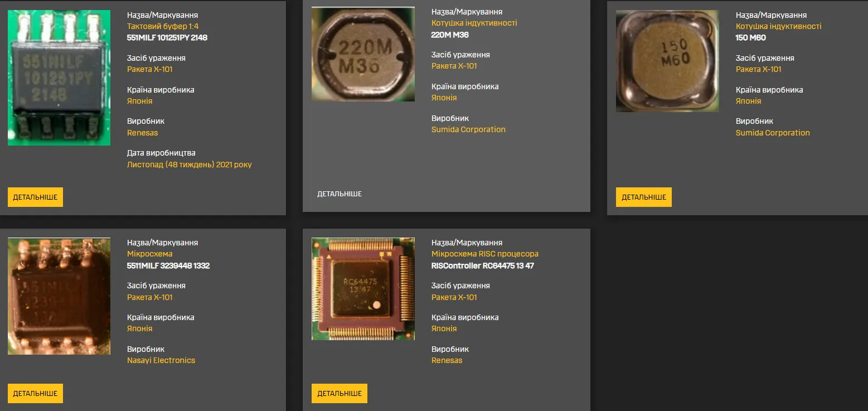Click 'Виробник' label above Nasayi Electronics
The width and height of the screenshot is (868, 411).
pos(146,349)
